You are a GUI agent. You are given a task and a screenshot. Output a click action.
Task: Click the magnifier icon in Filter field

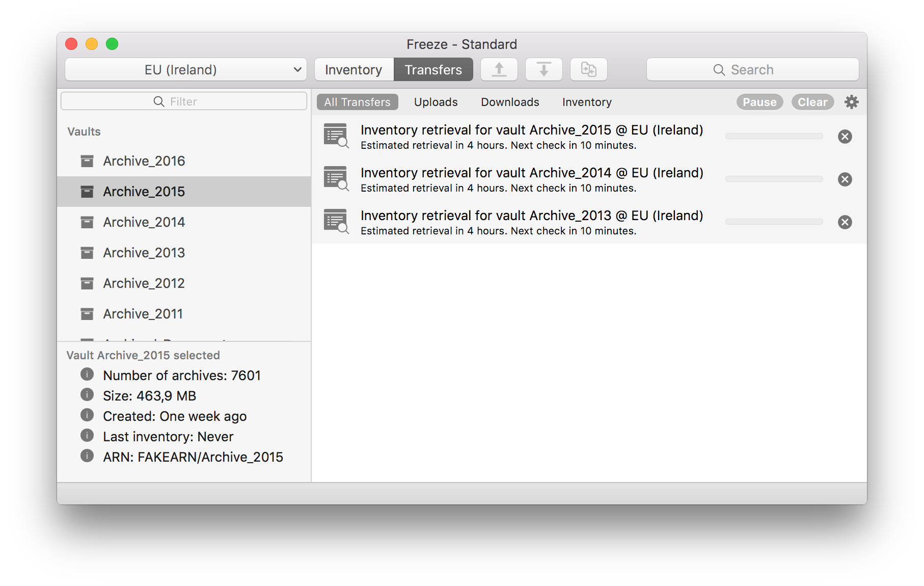(x=159, y=101)
